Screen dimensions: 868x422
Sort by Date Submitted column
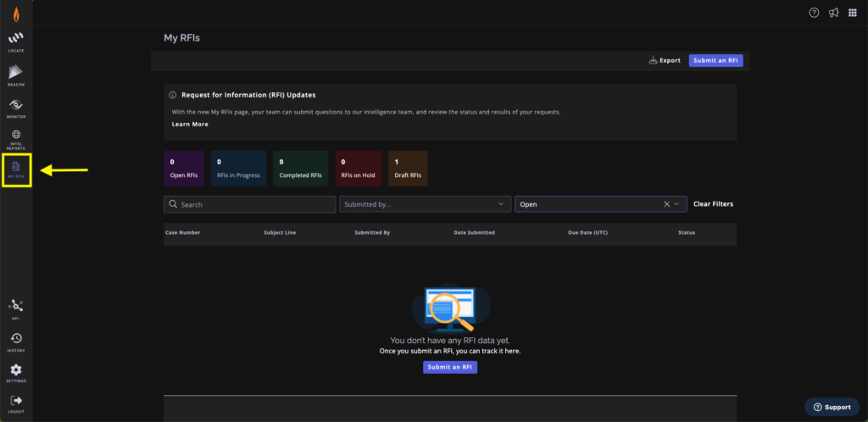[474, 233]
